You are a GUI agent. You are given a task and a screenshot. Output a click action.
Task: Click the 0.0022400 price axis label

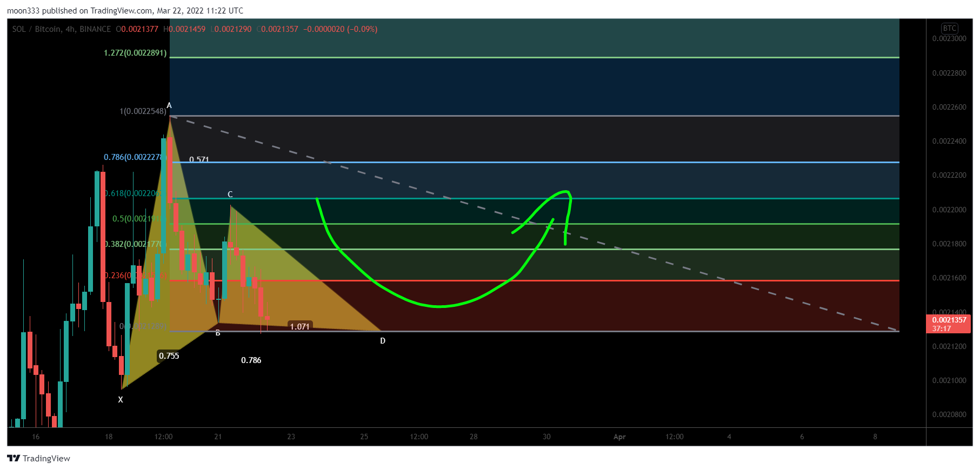[x=949, y=141]
